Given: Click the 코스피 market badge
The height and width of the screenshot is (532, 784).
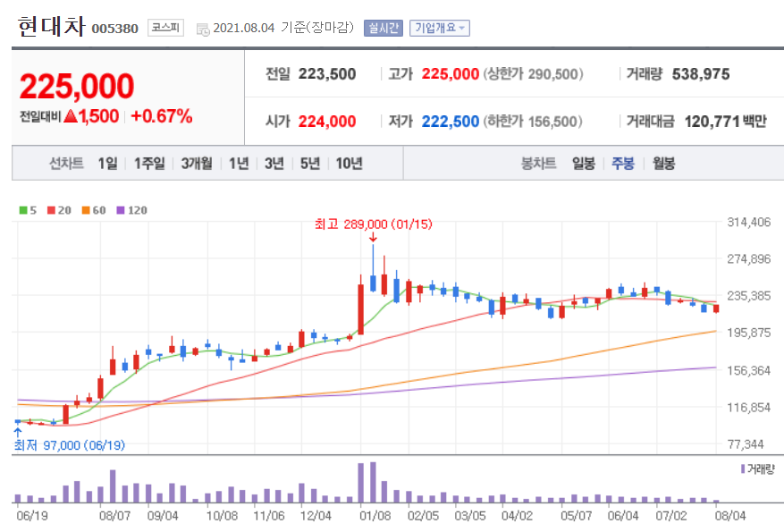Looking at the screenshot, I should pyautogui.click(x=165, y=28).
